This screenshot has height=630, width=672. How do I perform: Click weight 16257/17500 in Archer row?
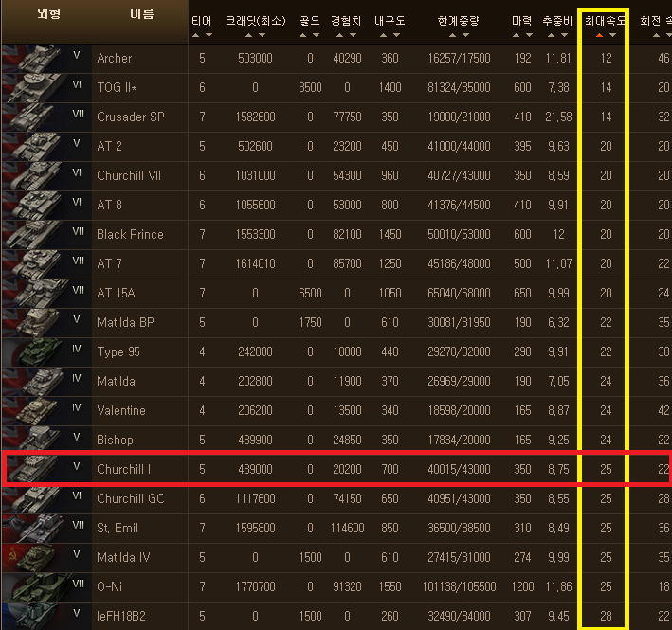[459, 58]
